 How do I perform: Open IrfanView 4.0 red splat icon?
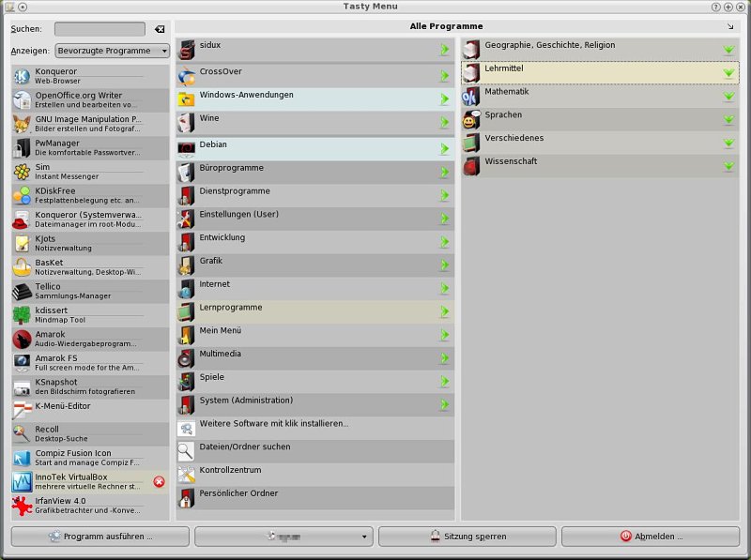coord(22,506)
